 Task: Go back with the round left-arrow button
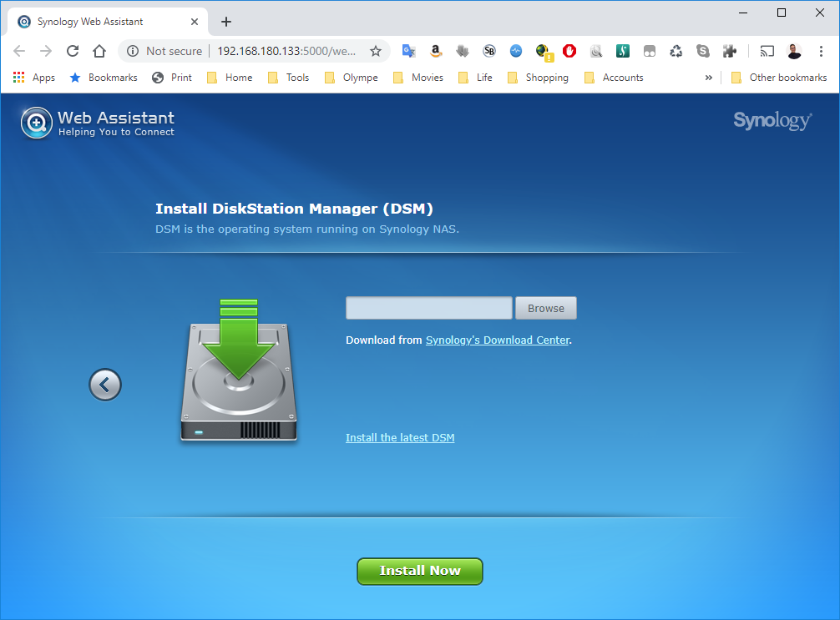coord(105,385)
